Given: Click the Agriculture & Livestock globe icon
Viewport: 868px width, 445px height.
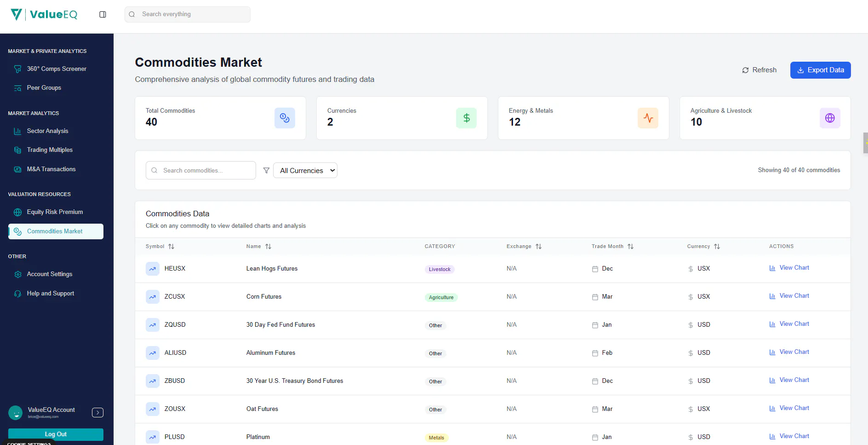Looking at the screenshot, I should coord(830,118).
